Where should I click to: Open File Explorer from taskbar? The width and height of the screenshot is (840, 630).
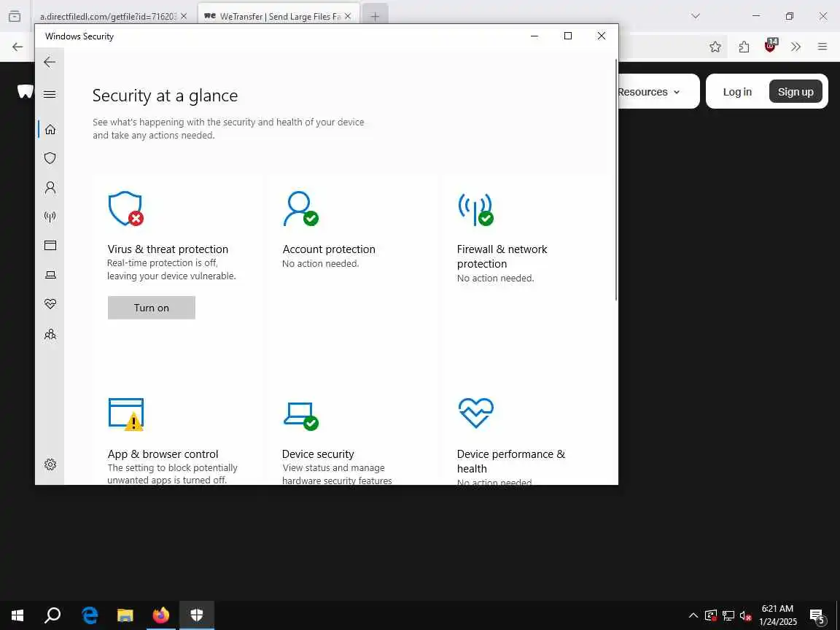pyautogui.click(x=125, y=615)
